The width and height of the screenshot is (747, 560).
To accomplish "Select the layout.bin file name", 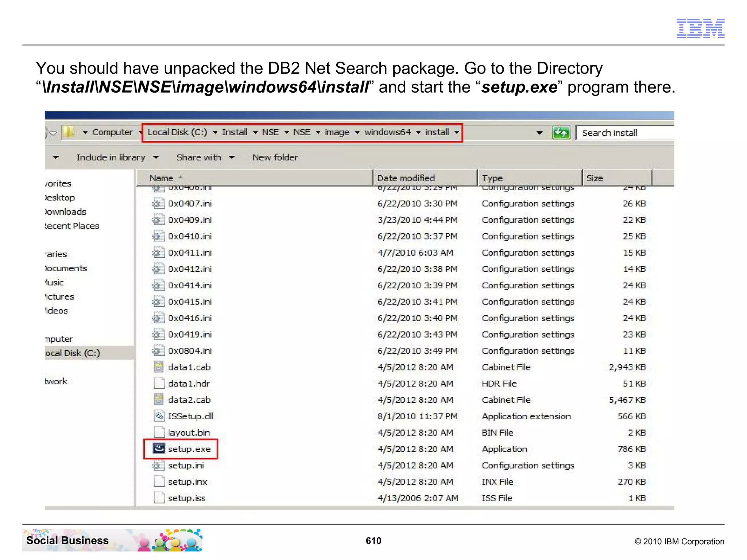I will tap(189, 433).
